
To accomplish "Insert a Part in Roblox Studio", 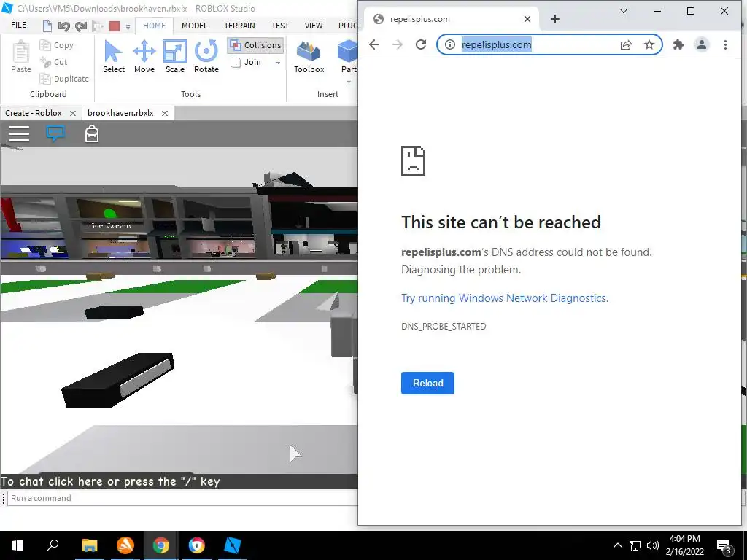I will [x=349, y=57].
